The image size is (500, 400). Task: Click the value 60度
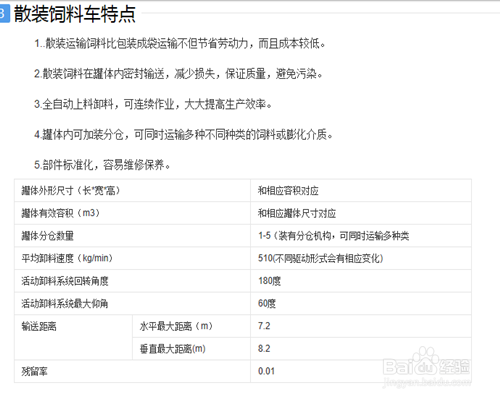[x=267, y=304]
